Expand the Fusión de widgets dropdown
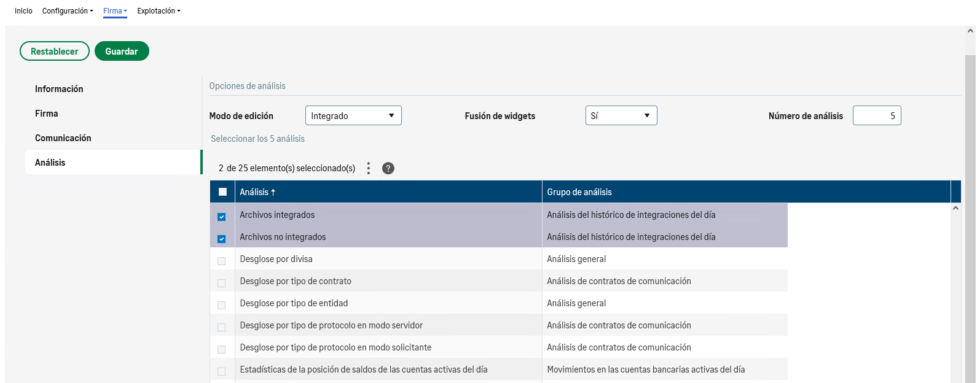 [621, 115]
